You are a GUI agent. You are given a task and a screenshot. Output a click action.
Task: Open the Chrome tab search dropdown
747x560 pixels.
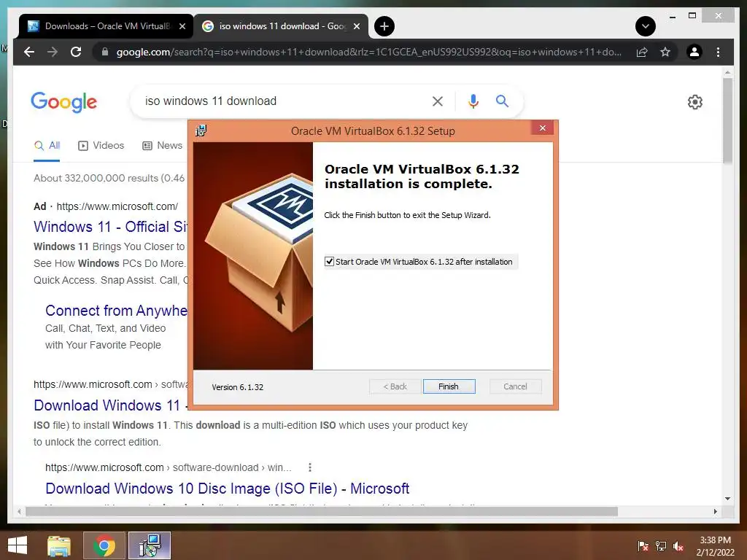646,26
